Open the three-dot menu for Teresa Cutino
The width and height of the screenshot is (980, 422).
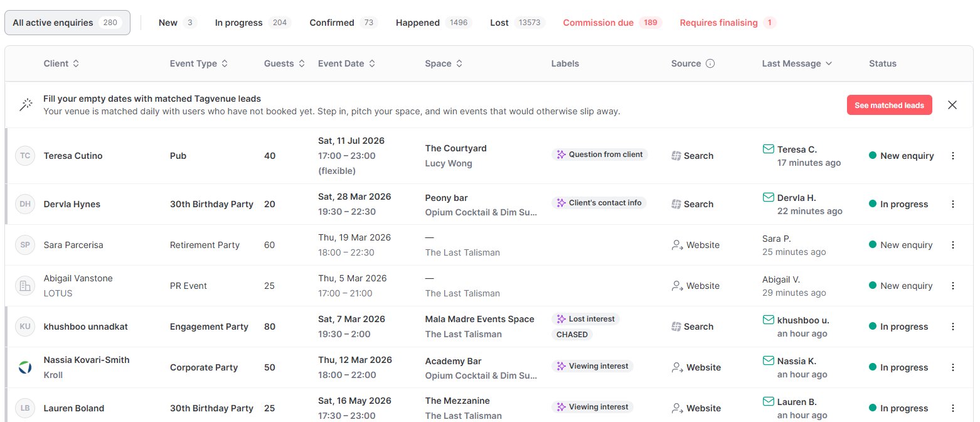point(953,156)
